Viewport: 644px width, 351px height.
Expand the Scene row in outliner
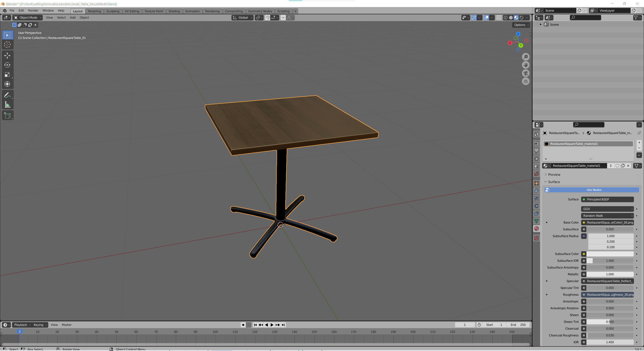(x=541, y=24)
